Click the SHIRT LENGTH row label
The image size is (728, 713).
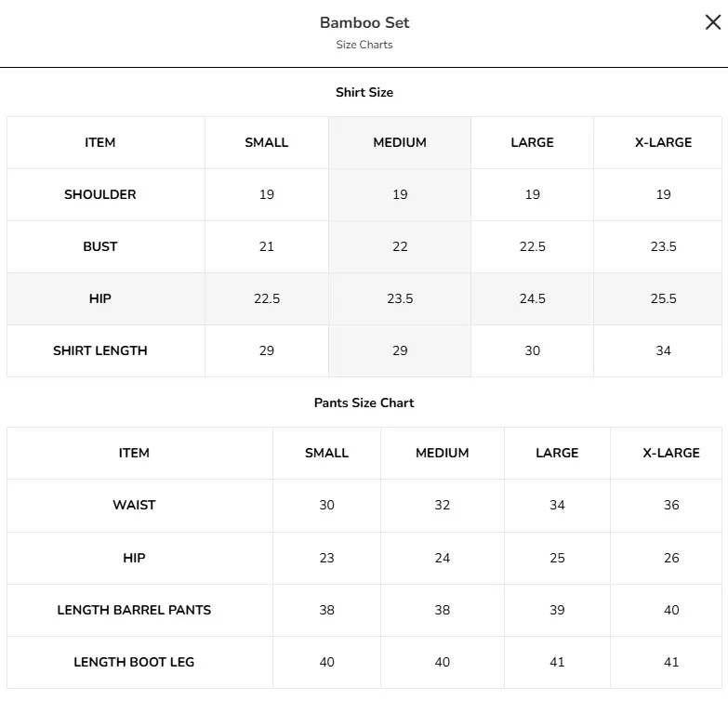(100, 350)
